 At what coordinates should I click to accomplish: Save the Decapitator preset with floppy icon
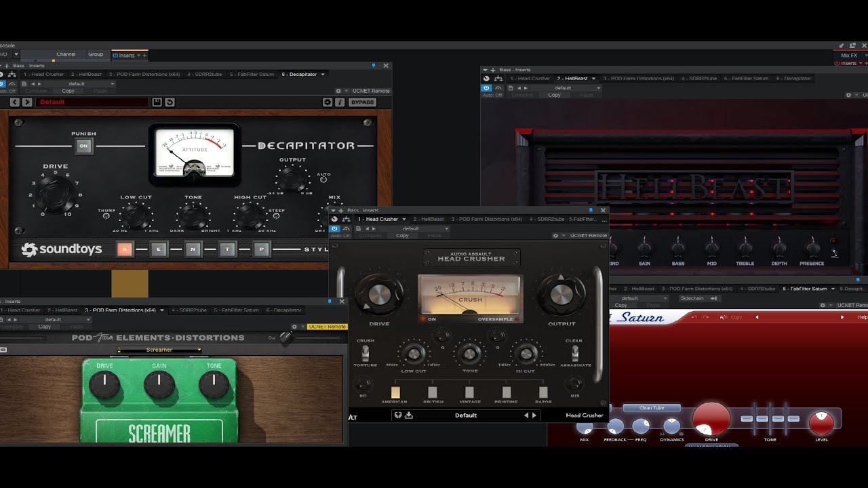point(157,102)
